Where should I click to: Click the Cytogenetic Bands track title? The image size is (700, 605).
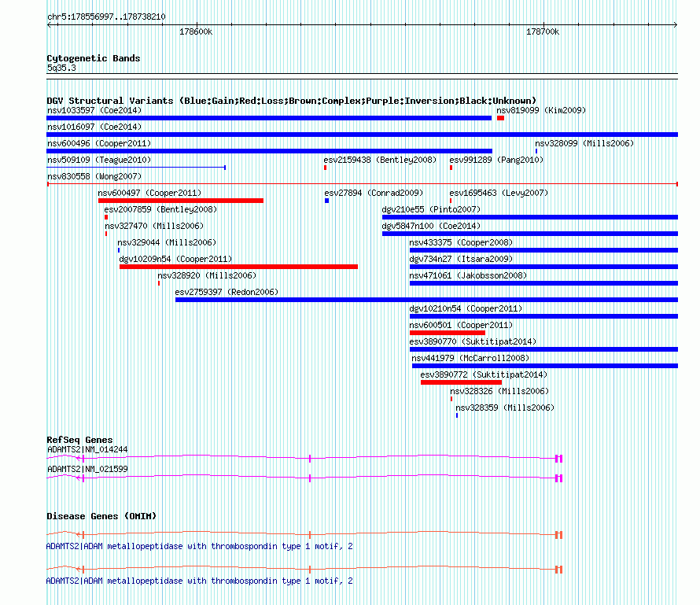(x=94, y=58)
